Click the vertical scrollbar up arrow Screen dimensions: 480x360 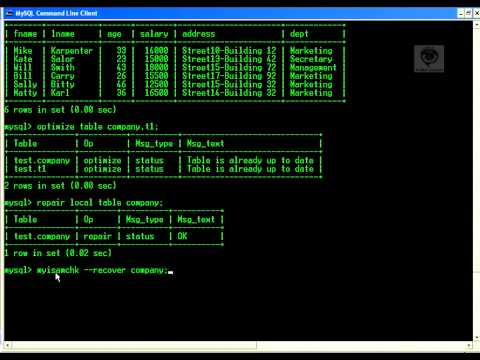(x=477, y=25)
